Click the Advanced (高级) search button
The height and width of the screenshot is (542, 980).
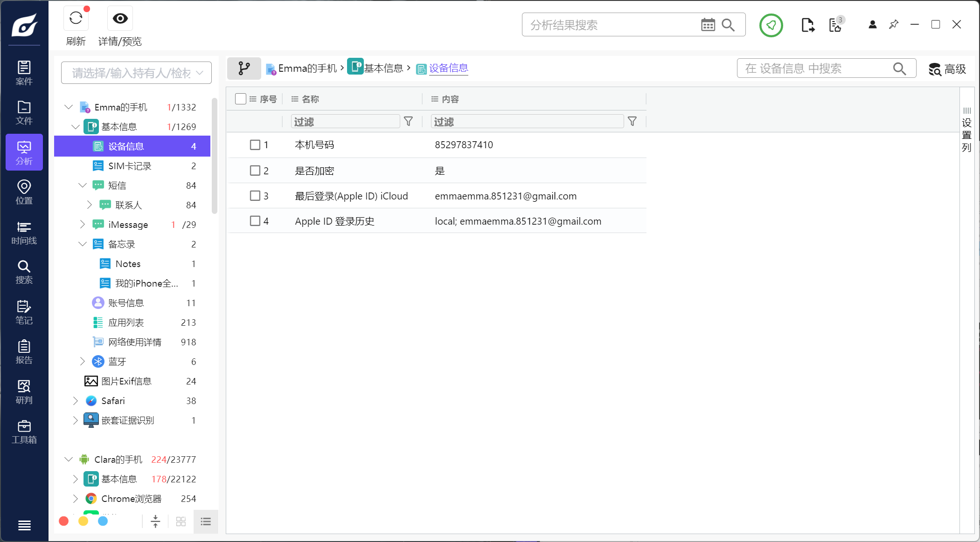947,69
